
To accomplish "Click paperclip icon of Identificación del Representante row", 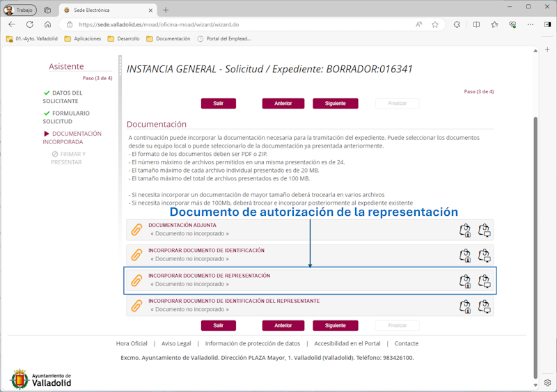I will (x=136, y=305).
